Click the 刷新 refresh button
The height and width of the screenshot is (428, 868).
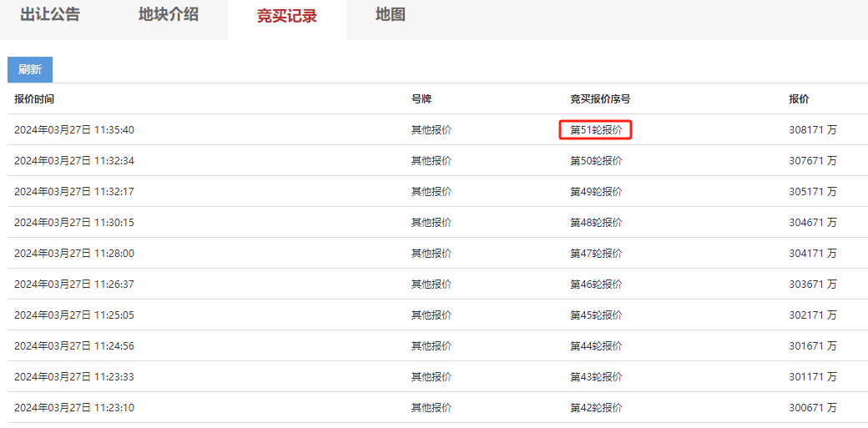[x=30, y=69]
